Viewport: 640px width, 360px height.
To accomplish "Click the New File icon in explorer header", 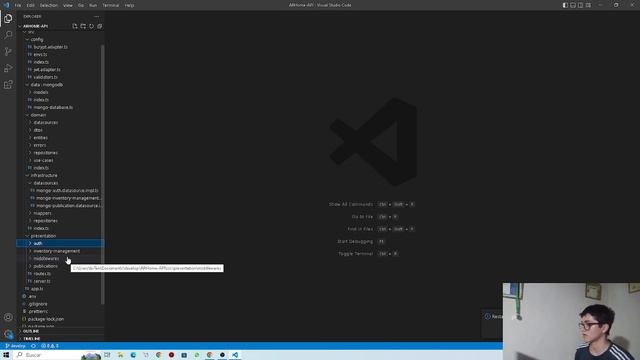I will pyautogui.click(x=75, y=26).
